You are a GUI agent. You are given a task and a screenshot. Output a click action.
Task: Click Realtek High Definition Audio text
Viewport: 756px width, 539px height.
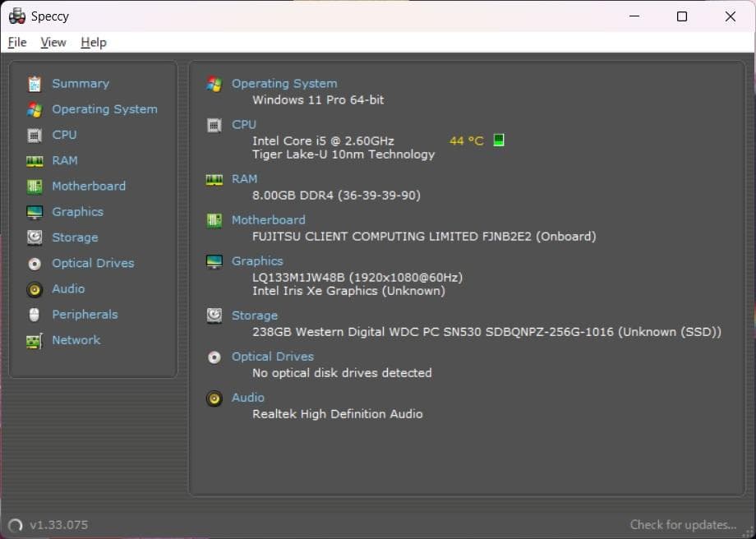pyautogui.click(x=338, y=414)
